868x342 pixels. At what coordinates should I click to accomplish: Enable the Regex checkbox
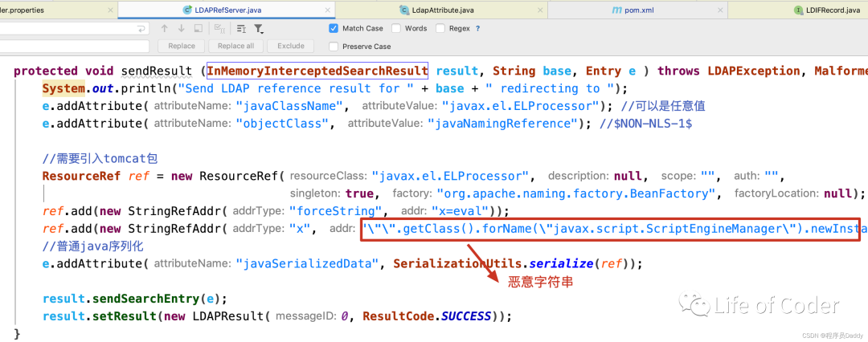(440, 28)
